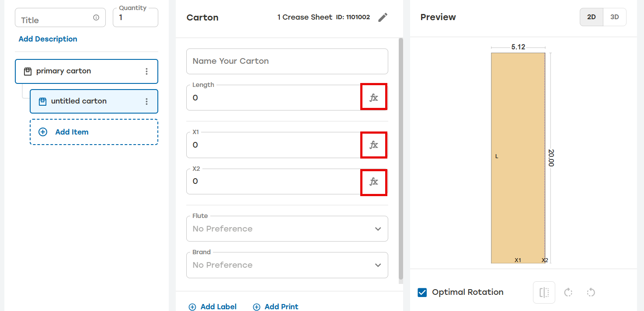This screenshot has height=311, width=644.
Task: Click the 1 Crease Sheet label
Action: (305, 17)
